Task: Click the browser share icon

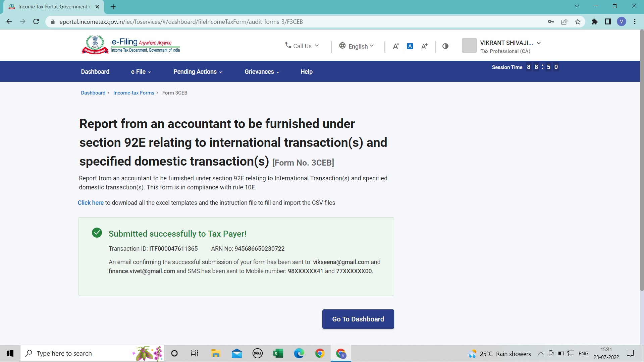Action: (x=564, y=21)
